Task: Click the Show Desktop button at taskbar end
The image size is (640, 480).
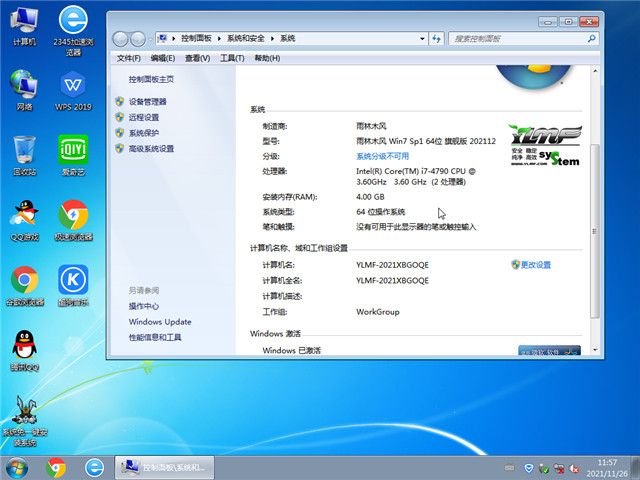Action: coord(636,468)
